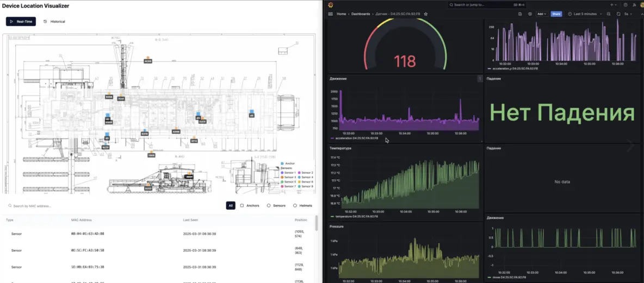Viewport: 644px width, 283px height.
Task: Open dashboard settings gear icon
Action: (x=530, y=14)
